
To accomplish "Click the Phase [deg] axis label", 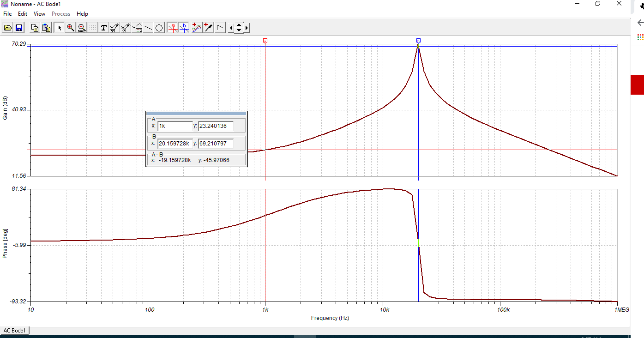I will [x=6, y=243].
